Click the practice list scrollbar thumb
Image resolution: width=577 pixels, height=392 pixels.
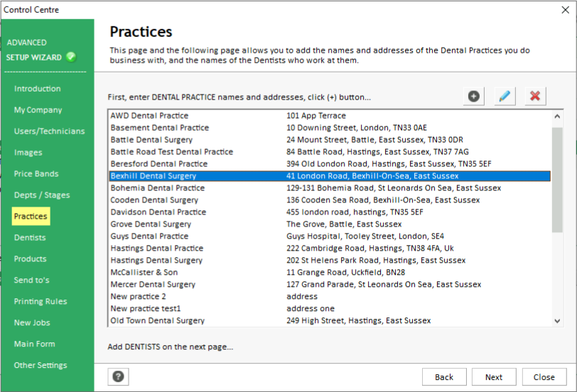pos(557,180)
